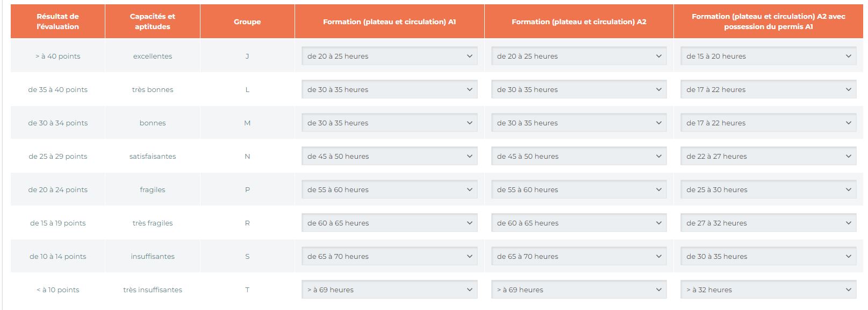Image resolution: width=868 pixels, height=310 pixels.
Task: Expand the 'de 25 à 30 heures' dropdown
Action: (768, 189)
